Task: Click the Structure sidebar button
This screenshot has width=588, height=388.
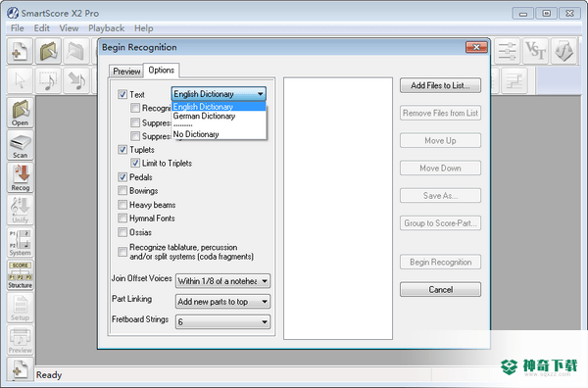Action: pos(20,275)
